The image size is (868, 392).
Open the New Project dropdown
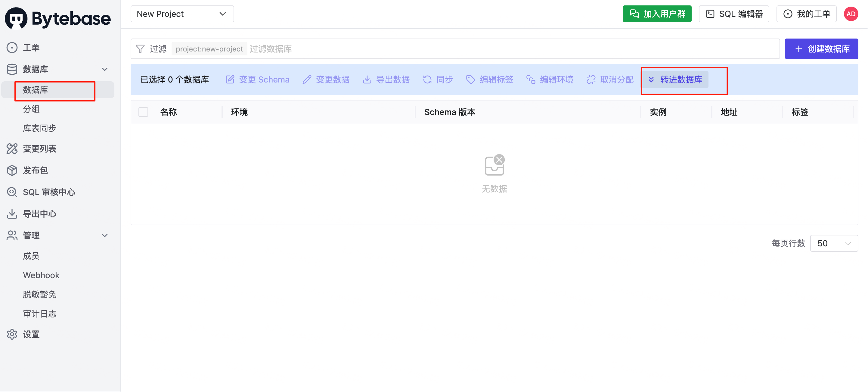tap(182, 14)
